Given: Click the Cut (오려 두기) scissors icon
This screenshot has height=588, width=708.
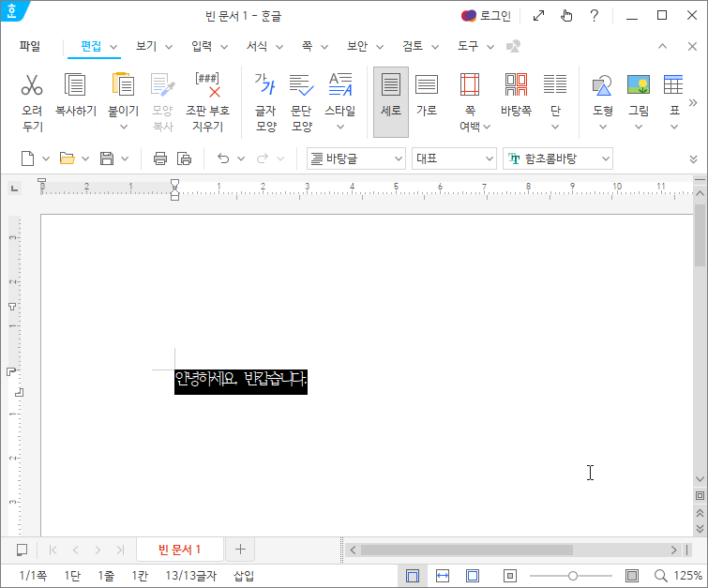Looking at the screenshot, I should pos(32,84).
